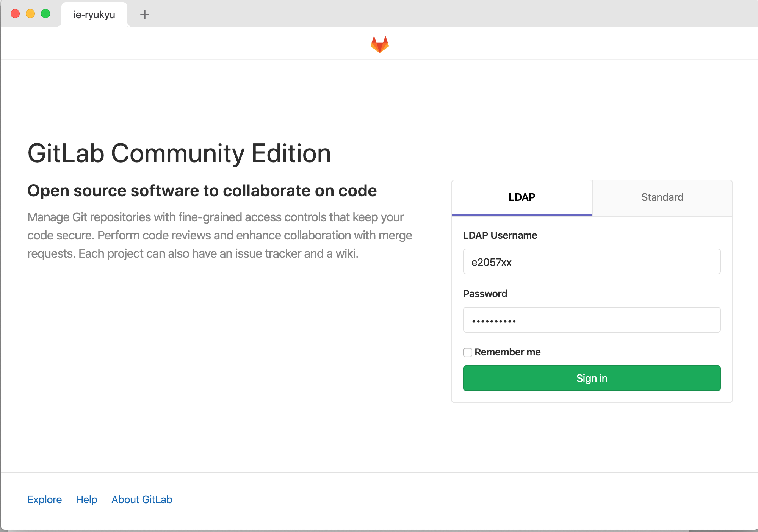Focus the LDAP Username input field
758x532 pixels.
tap(592, 261)
